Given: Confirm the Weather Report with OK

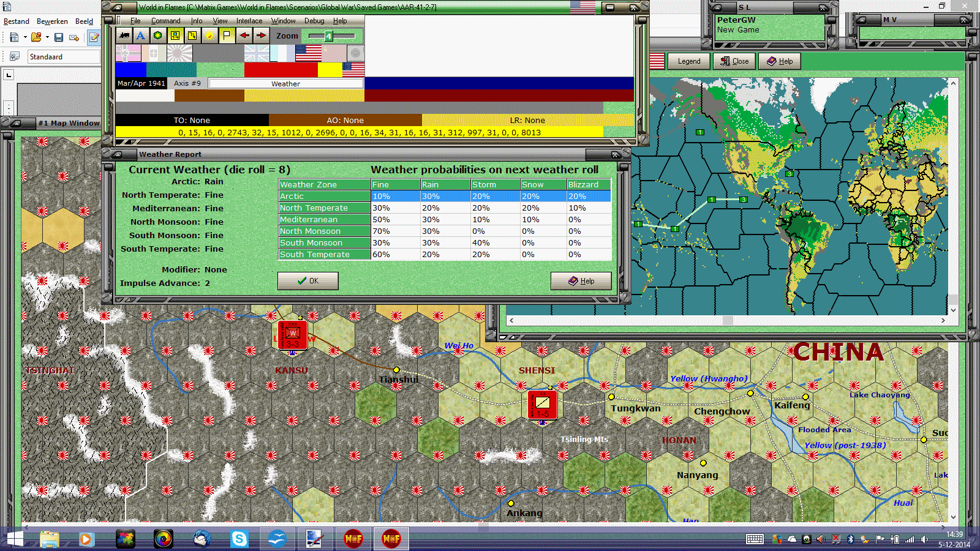Looking at the screenshot, I should (307, 281).
